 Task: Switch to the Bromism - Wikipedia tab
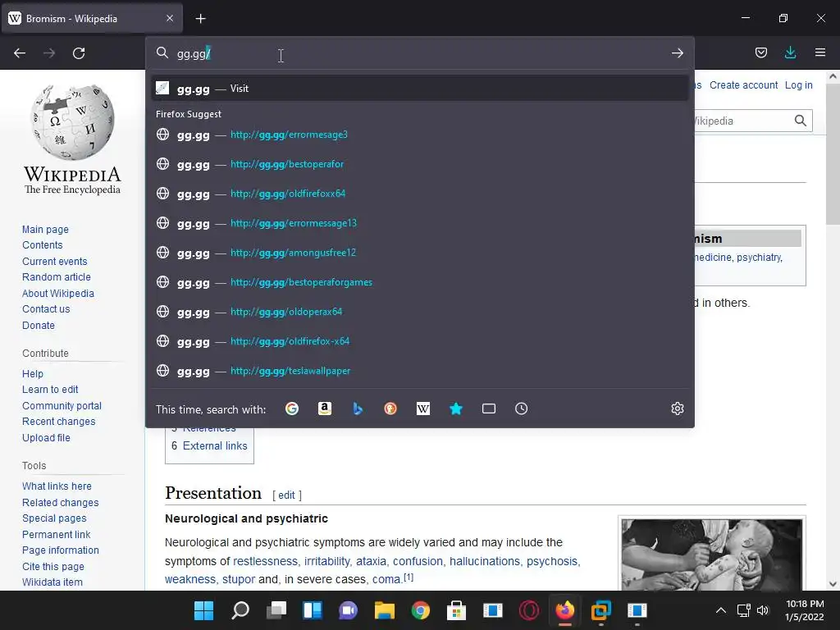tap(92, 19)
